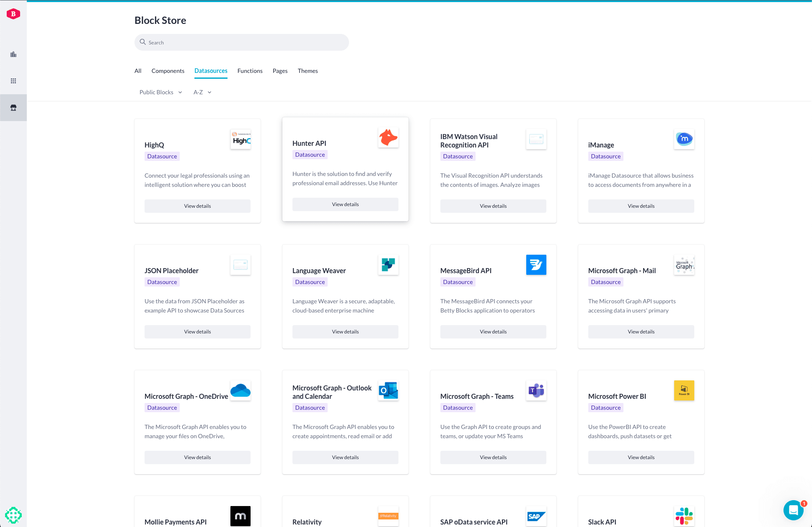
Task: Select the Datasources tab
Action: pyautogui.click(x=211, y=71)
